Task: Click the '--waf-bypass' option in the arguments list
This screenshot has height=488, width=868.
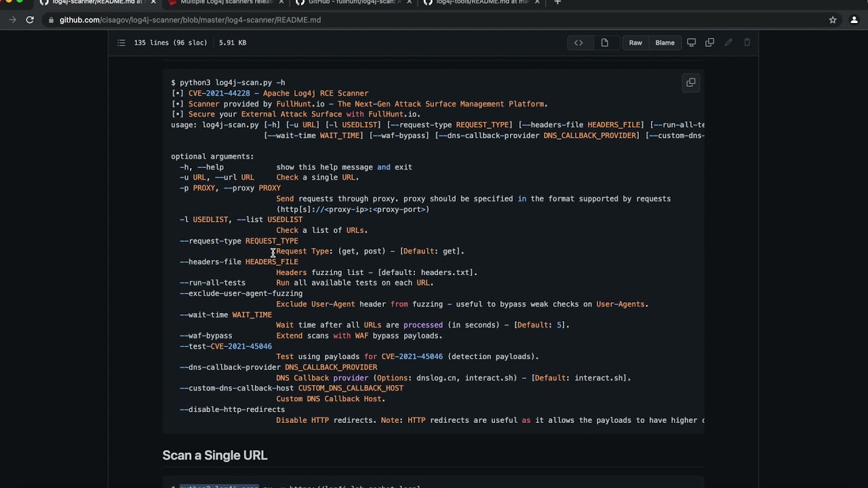Action: 206,335
